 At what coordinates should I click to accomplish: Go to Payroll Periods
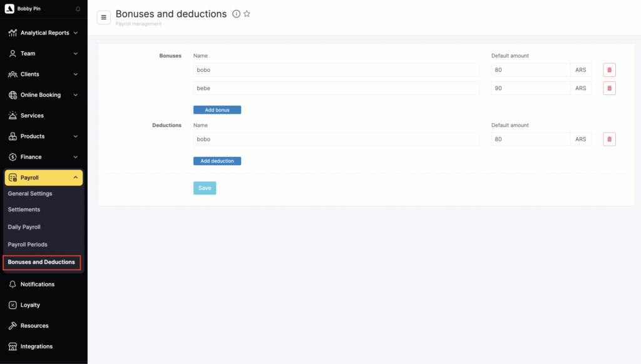click(28, 245)
